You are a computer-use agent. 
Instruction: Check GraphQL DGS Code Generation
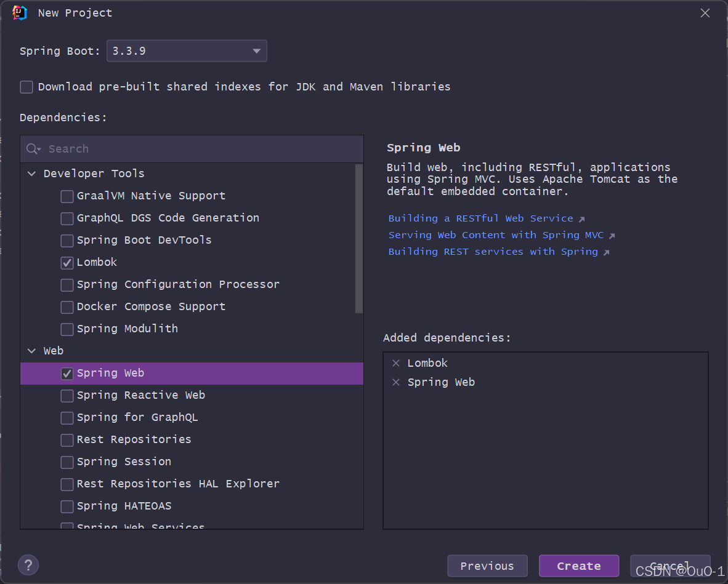point(67,218)
